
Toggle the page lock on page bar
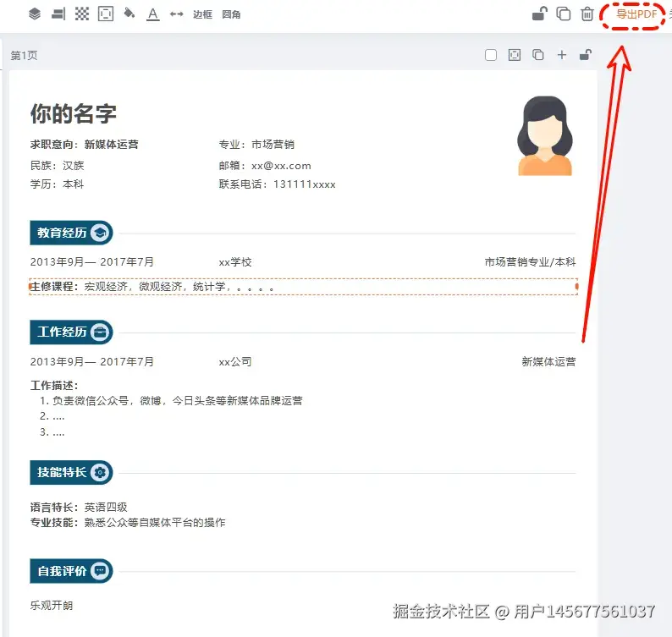(586, 54)
